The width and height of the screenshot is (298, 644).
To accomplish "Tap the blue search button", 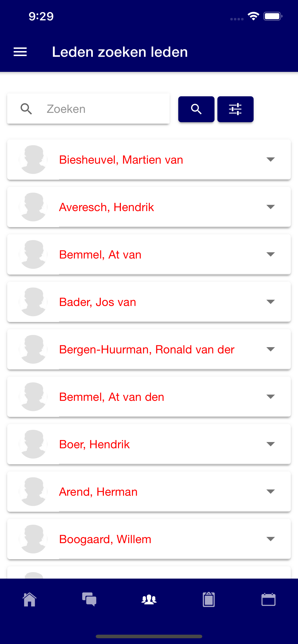I will [196, 109].
